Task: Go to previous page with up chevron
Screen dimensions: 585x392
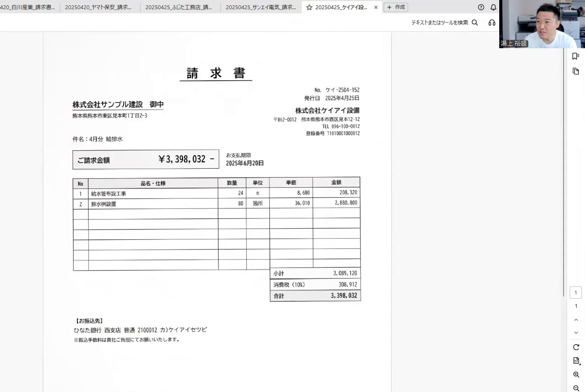Action: (x=576, y=320)
